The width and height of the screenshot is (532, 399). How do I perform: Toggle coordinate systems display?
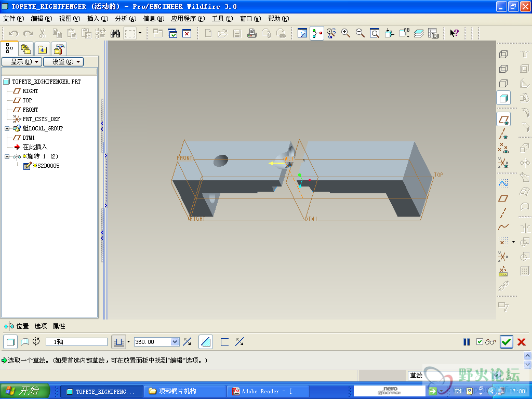point(503,163)
